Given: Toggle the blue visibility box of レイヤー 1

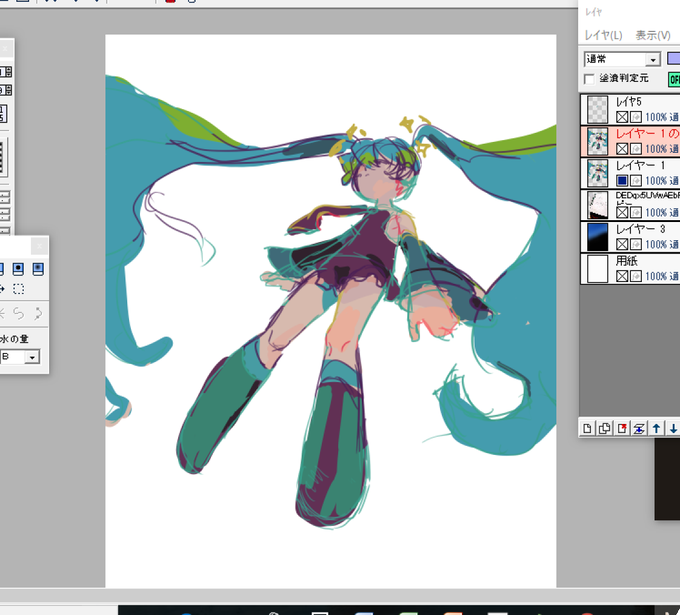Looking at the screenshot, I should 622,180.
